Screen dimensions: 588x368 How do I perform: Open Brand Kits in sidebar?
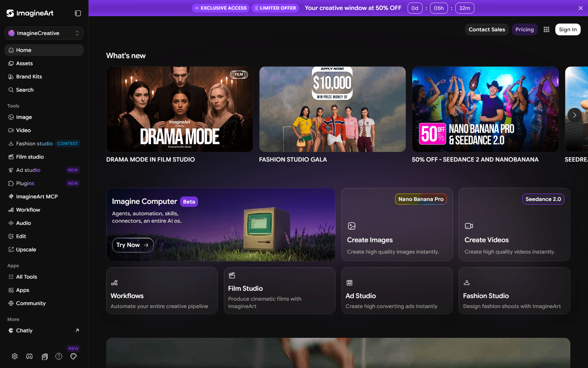tap(44, 77)
